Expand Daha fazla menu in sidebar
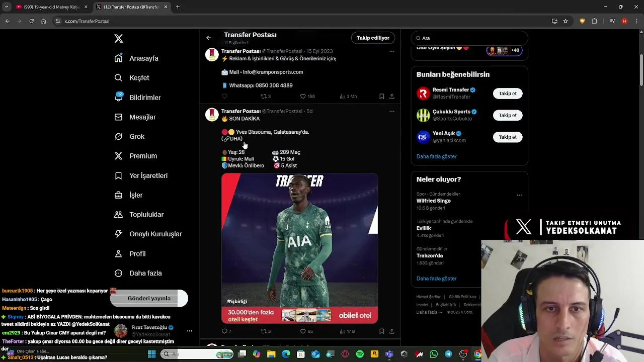This screenshot has width=644, height=362. point(138,273)
